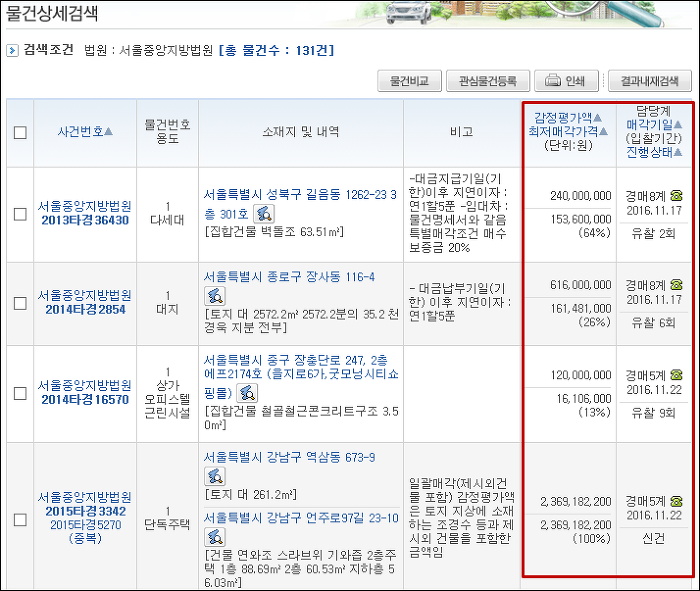Sort by 최저매각가격 header
This screenshot has height=591, width=700.
(x=568, y=131)
